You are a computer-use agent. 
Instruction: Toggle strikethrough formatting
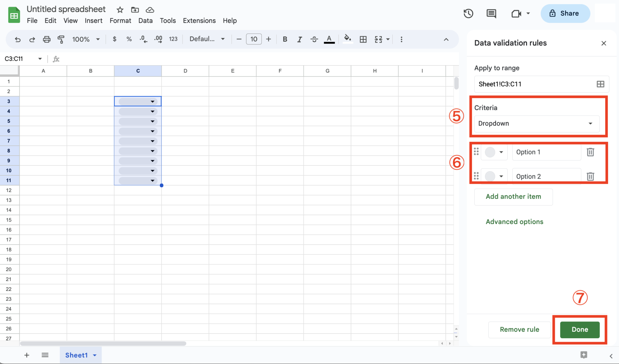pos(314,39)
